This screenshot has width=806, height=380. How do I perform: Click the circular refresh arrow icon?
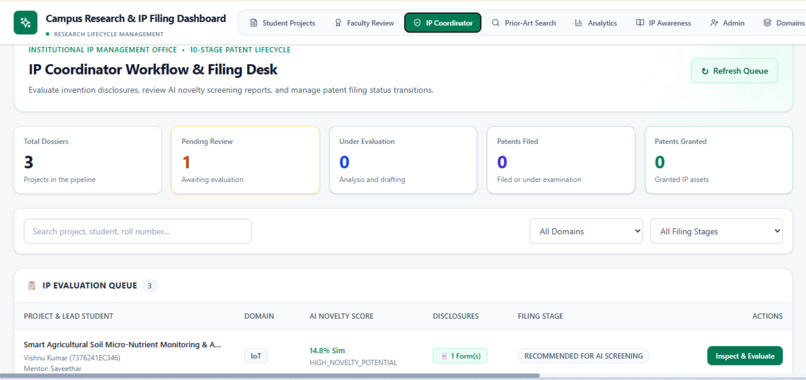tap(705, 71)
